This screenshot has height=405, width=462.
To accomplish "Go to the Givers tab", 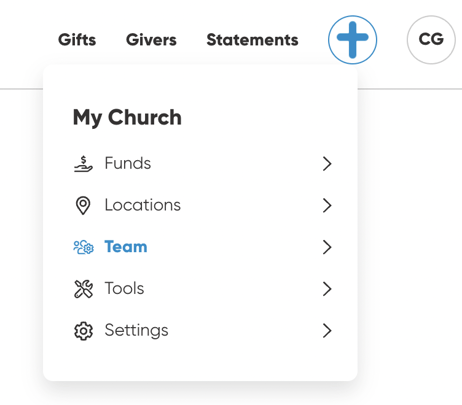I will click(x=151, y=40).
